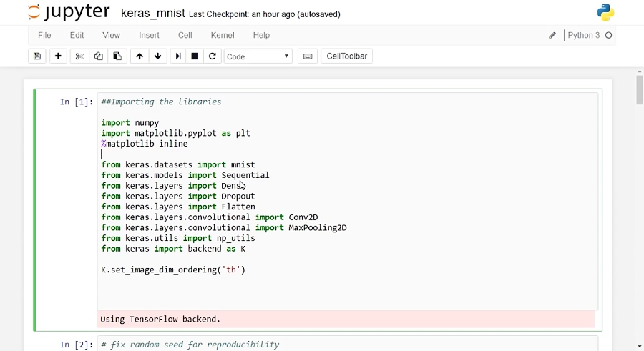Run the cell and select below
Image resolution: width=644 pixels, height=351 pixels.
(177, 56)
